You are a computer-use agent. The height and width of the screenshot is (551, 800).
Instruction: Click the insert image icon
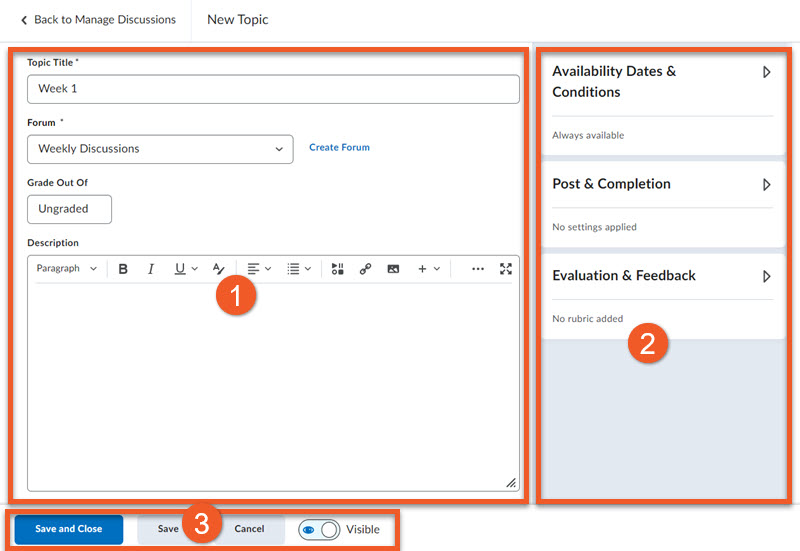pos(393,269)
